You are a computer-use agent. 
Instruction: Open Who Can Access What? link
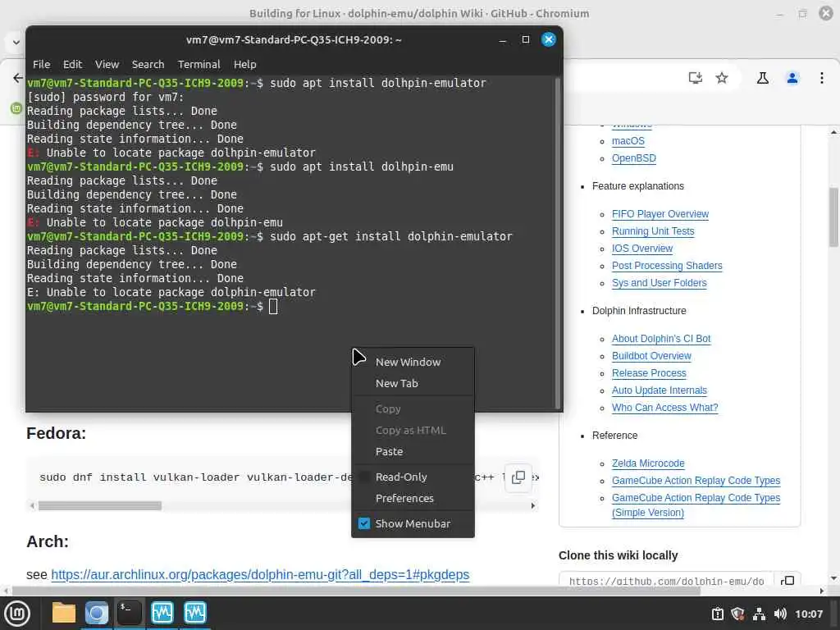point(664,407)
